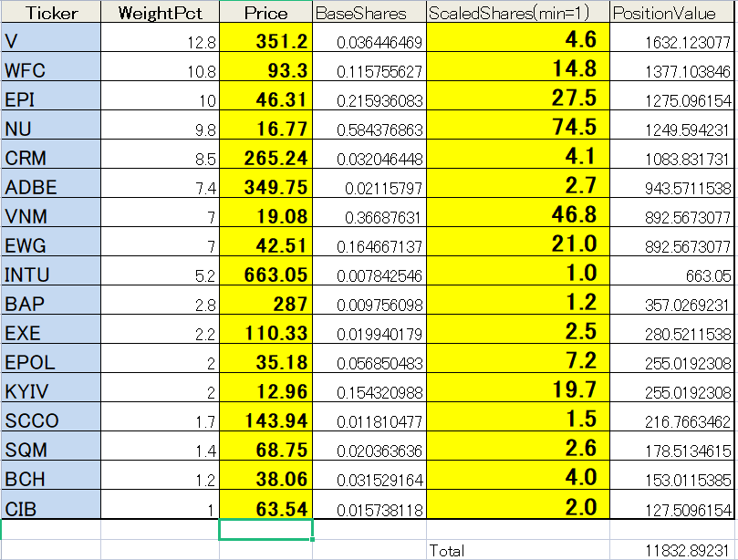Image resolution: width=738 pixels, height=560 pixels.
Task: Click the NU scaled shares cell 74.5
Action: coord(517,129)
